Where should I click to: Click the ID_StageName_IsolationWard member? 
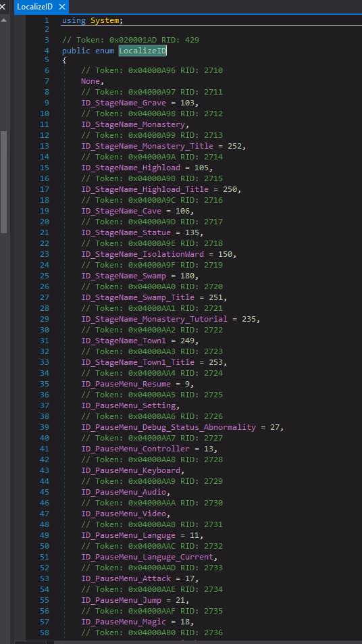[x=143, y=254]
